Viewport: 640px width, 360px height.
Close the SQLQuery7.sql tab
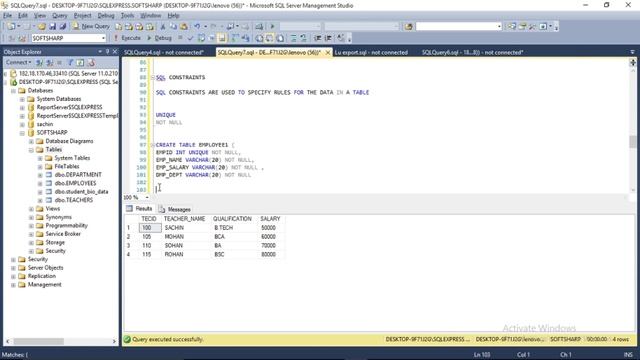328,53
